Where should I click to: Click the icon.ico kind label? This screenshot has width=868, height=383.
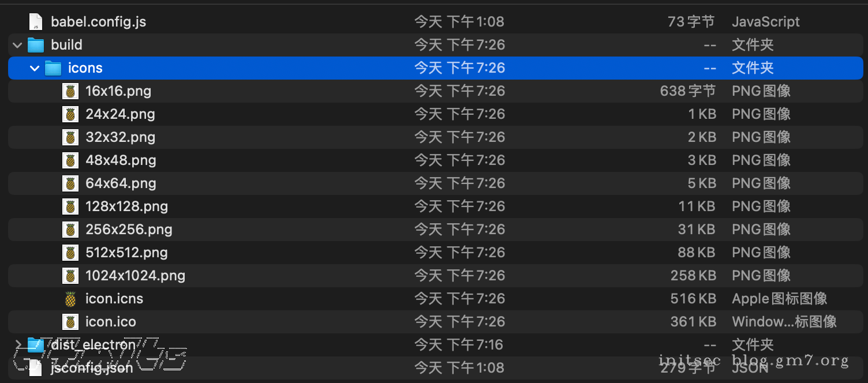tap(784, 322)
